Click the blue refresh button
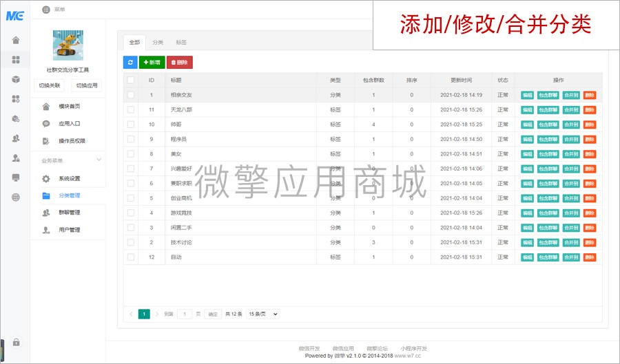The width and height of the screenshot is (620, 364). [130, 63]
